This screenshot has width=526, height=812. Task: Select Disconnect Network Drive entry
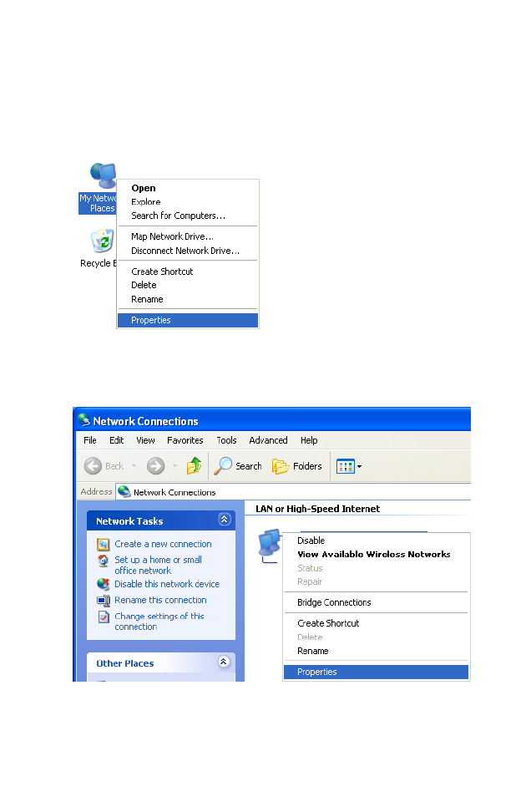tap(185, 251)
